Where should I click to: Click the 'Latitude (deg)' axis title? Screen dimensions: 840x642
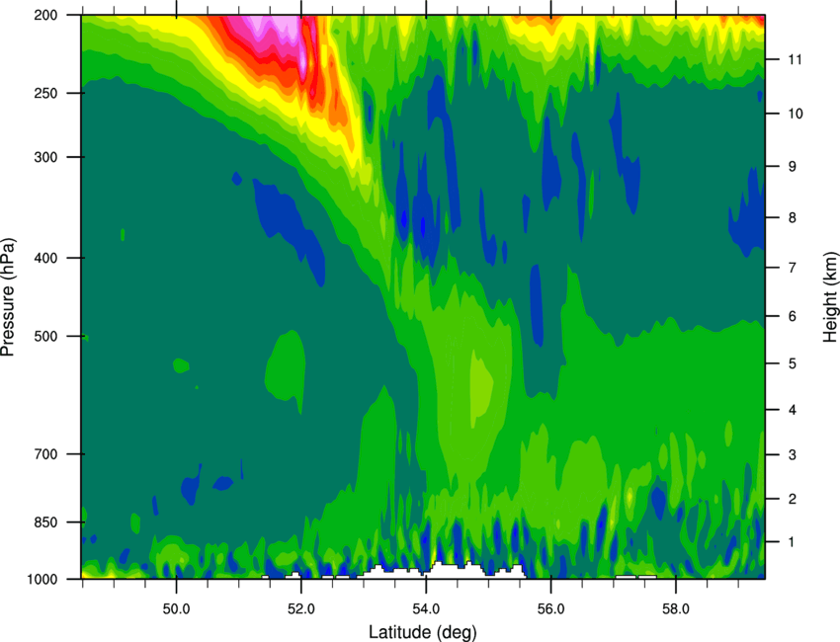click(x=423, y=632)
